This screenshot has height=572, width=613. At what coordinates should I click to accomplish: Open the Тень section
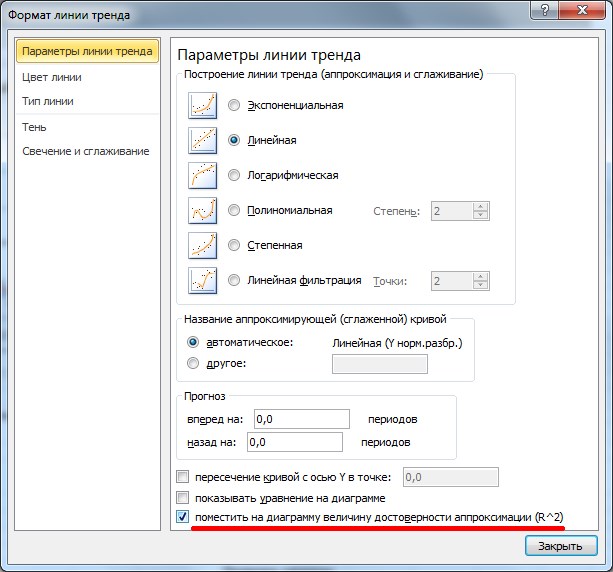click(87, 127)
